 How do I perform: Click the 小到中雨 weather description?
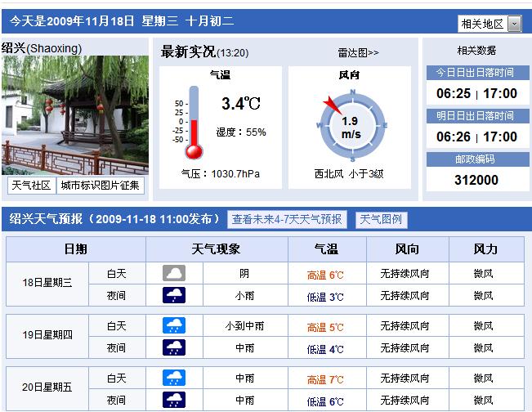pyautogui.click(x=244, y=326)
